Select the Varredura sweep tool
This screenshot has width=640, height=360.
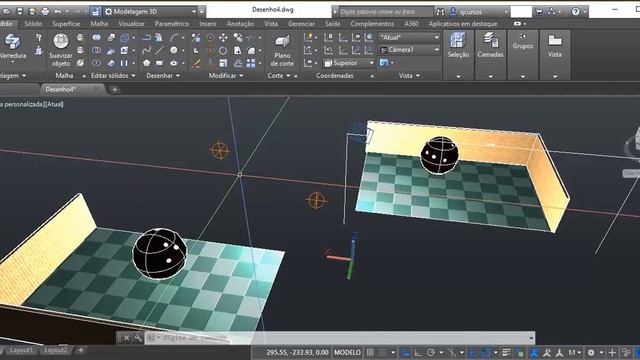[12, 46]
